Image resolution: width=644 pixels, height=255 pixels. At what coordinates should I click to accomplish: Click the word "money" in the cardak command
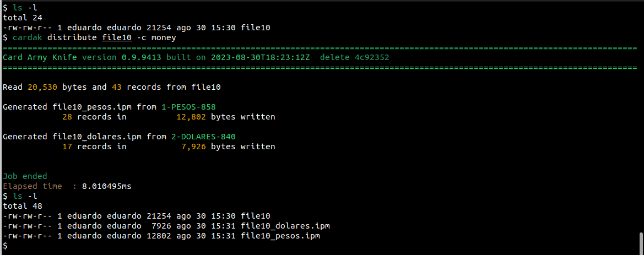pyautogui.click(x=164, y=37)
